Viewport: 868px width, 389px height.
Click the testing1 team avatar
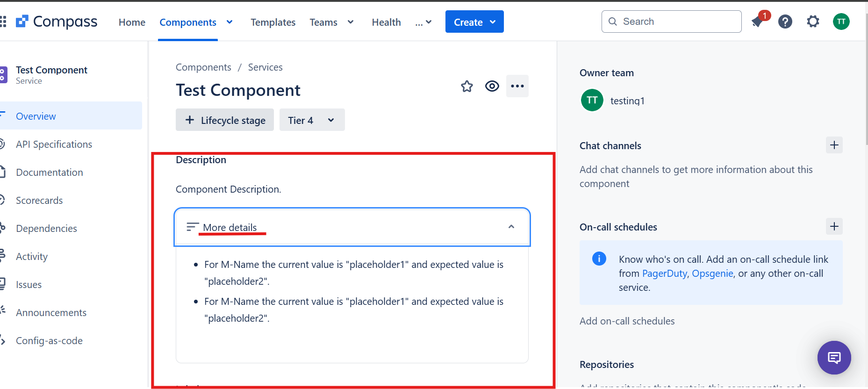tap(592, 100)
